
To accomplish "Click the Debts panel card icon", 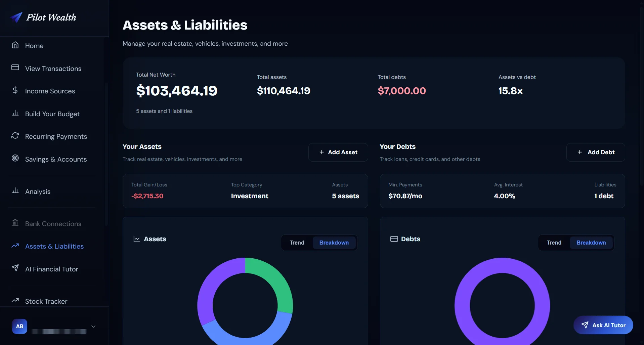I will click(x=394, y=239).
